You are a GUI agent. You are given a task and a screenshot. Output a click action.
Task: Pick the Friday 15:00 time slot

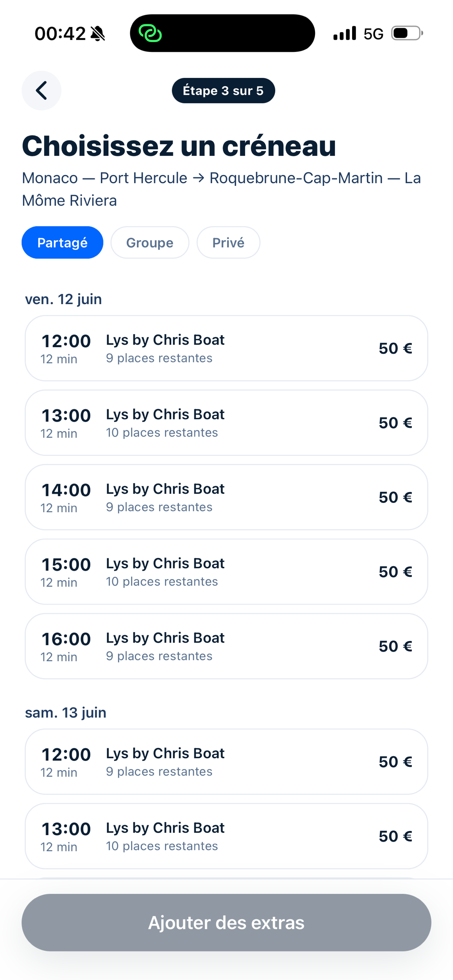coord(226,572)
